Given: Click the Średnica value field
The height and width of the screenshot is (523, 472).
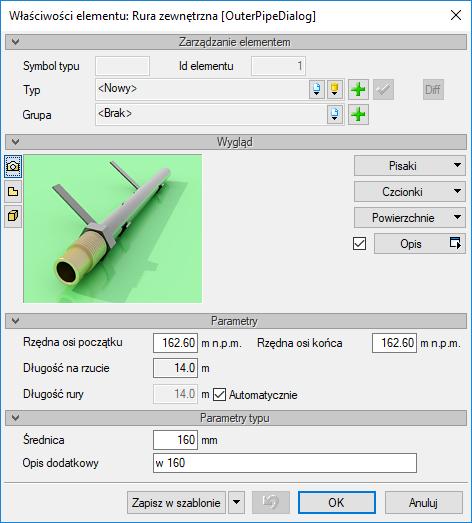Looking at the screenshot, I should tap(175, 440).
